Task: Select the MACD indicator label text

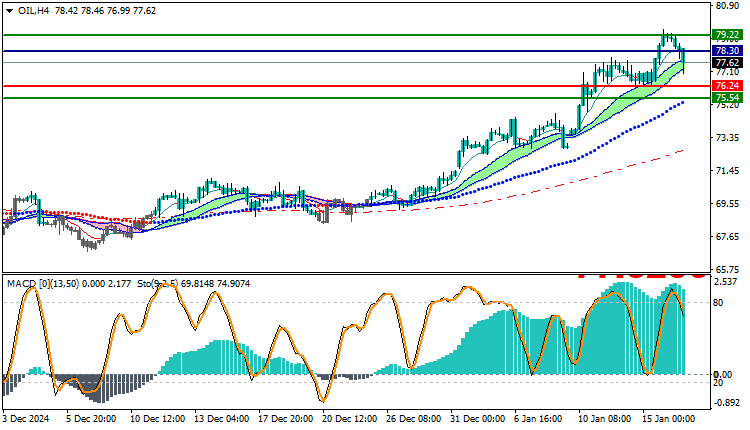Action: point(69,284)
